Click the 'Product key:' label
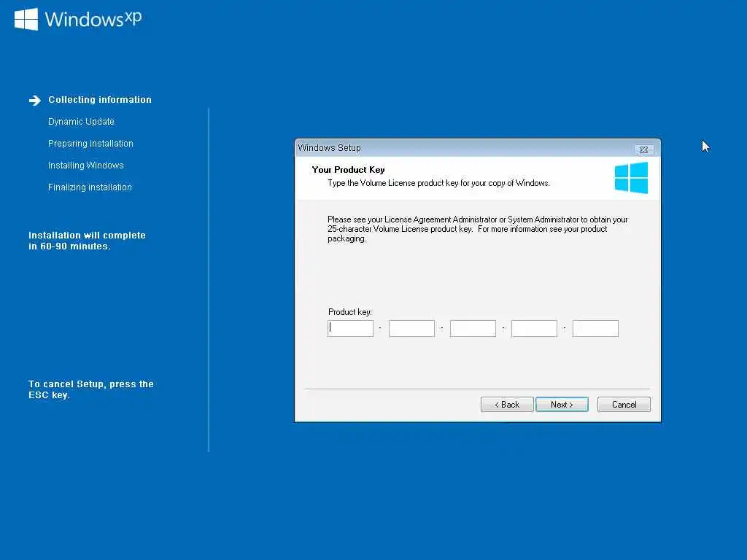747x560 pixels. [350, 312]
